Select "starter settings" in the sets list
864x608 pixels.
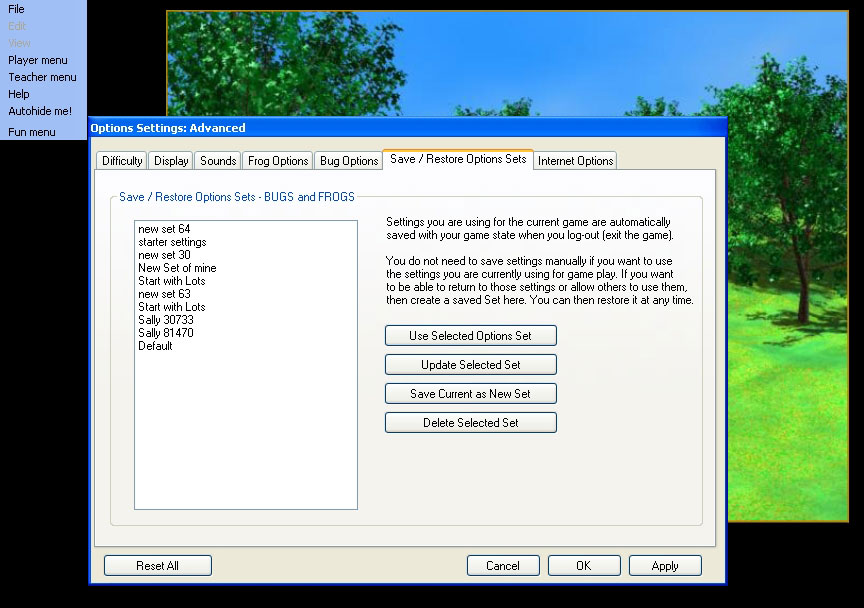coord(172,242)
